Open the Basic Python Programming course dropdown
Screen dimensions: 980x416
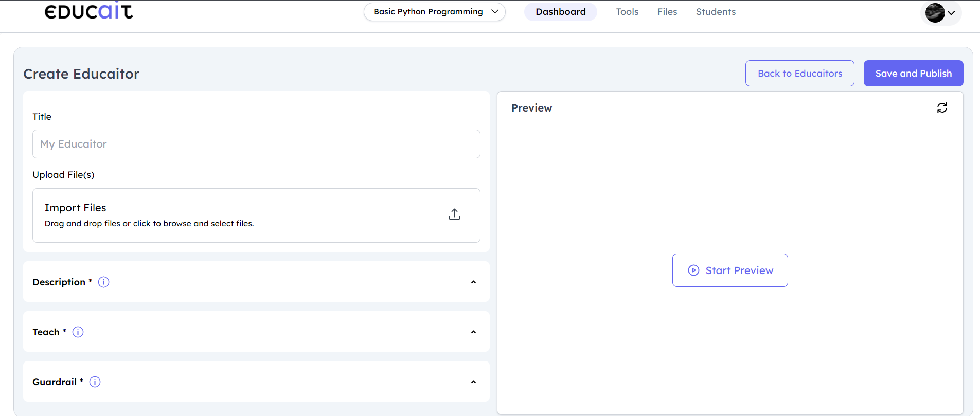(x=434, y=12)
